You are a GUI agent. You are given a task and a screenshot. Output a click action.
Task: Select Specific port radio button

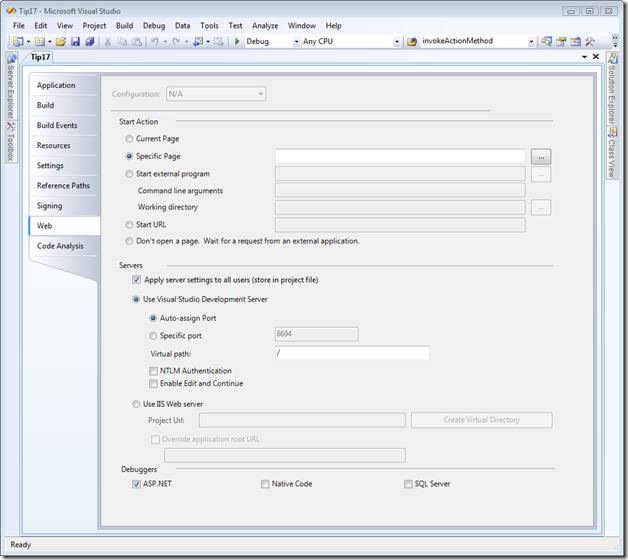(x=153, y=336)
